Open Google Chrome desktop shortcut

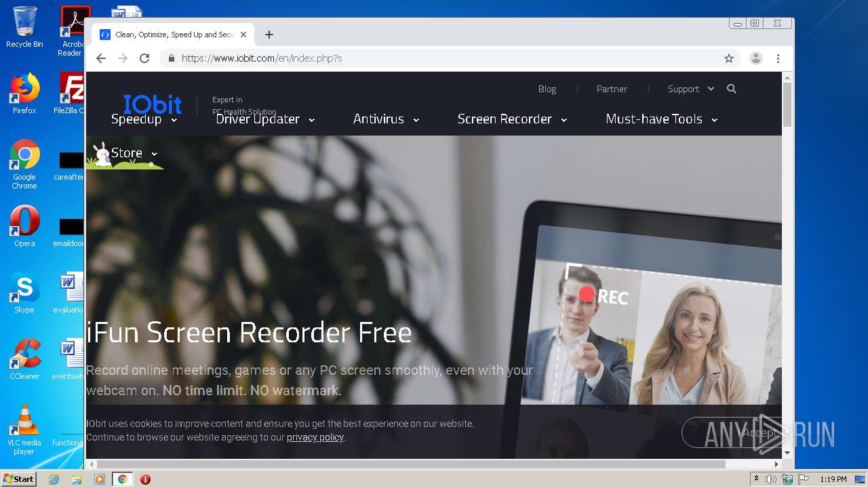click(x=24, y=165)
